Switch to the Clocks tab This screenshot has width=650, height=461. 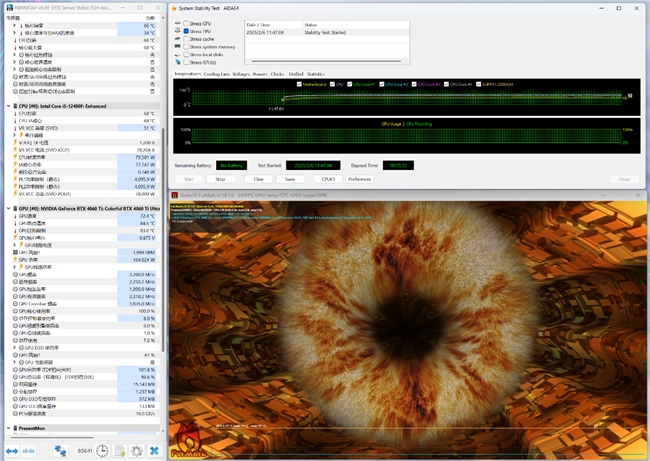coord(277,74)
